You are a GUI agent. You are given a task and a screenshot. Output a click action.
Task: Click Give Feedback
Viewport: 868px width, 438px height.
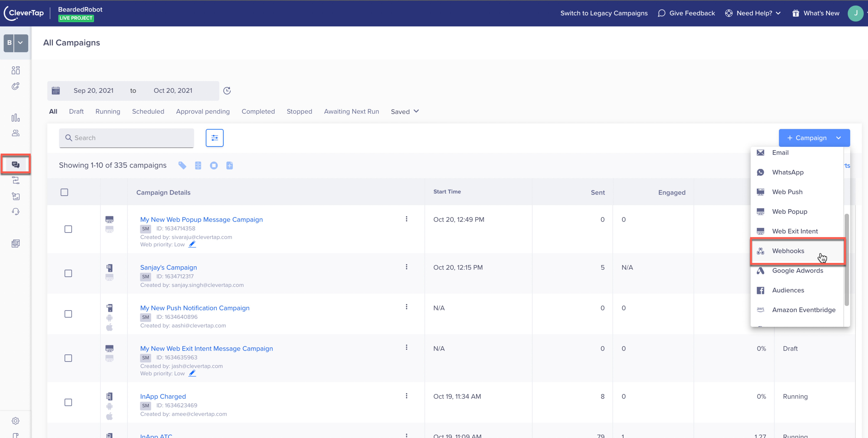[x=686, y=13]
